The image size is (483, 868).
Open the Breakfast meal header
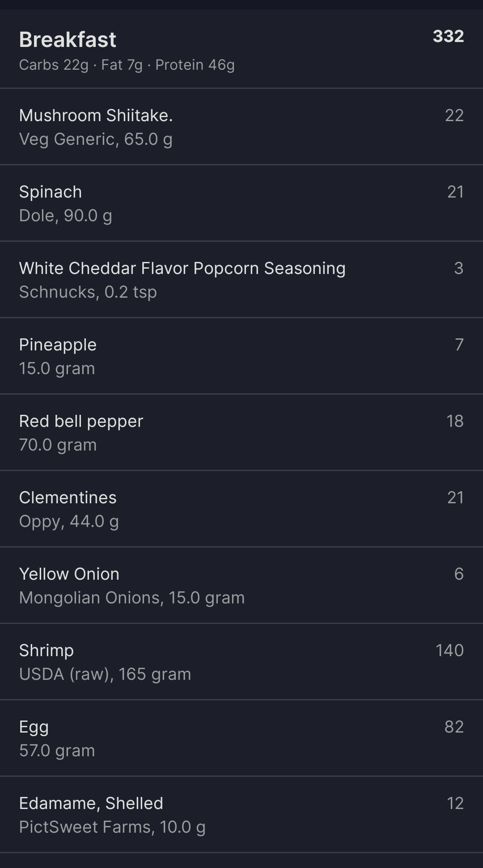click(x=68, y=40)
